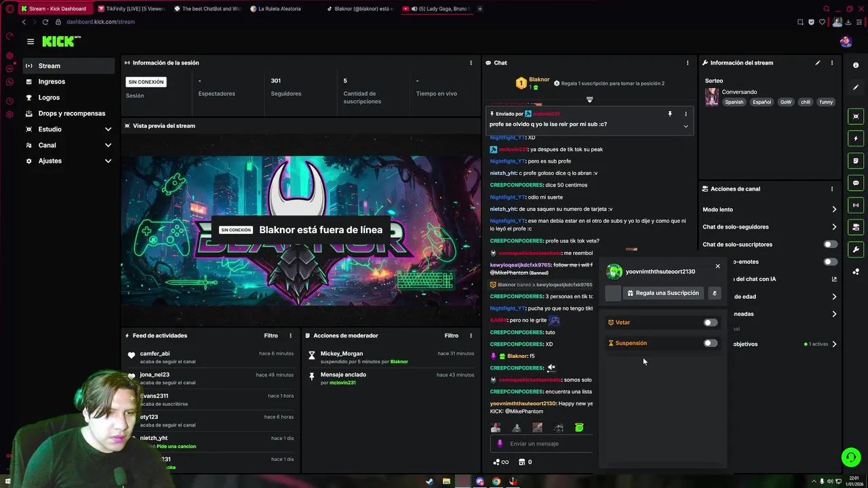Open Feed de actividades three-dot menu
Viewport: 868px width, 488px height.
tap(290, 335)
